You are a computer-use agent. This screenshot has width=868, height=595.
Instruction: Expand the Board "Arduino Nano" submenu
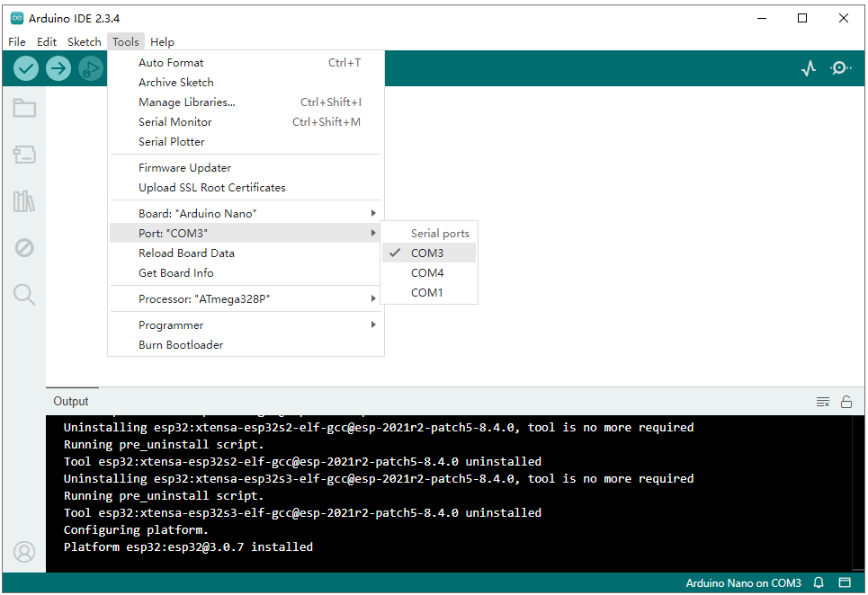point(246,213)
